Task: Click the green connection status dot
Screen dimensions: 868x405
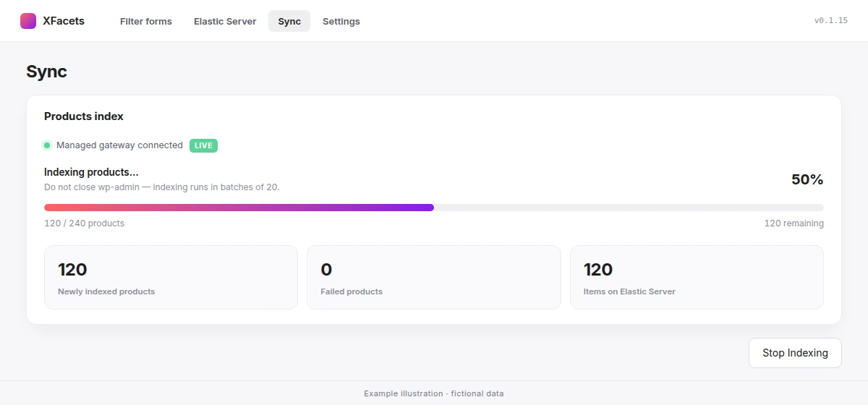Action: [x=47, y=145]
